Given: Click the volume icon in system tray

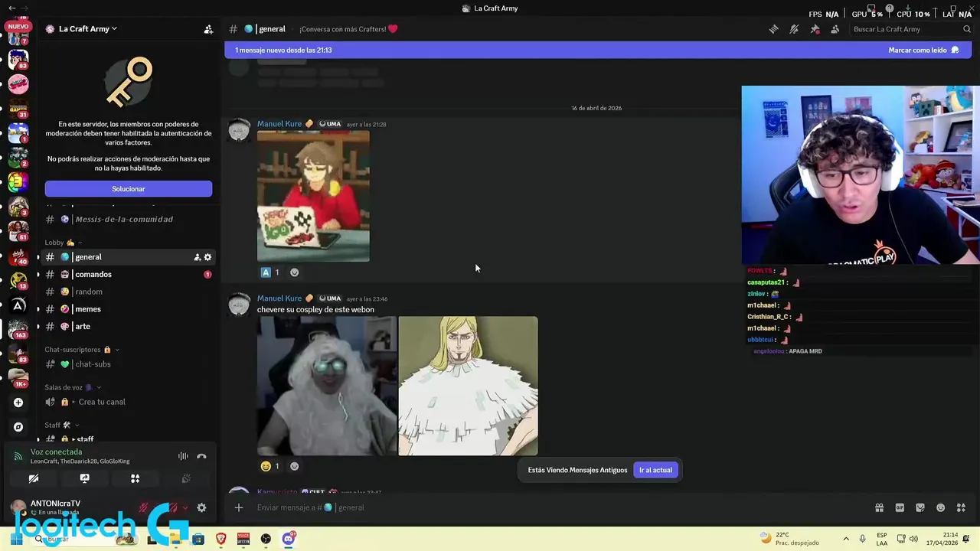Looking at the screenshot, I should 913,539.
